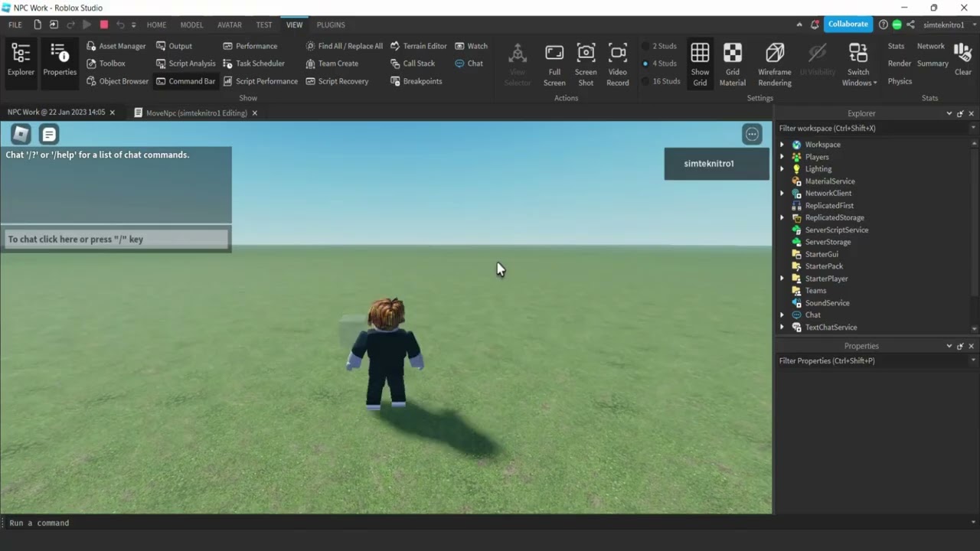This screenshot has height=551, width=980.
Task: Expand the Lighting tree node
Action: [x=782, y=169]
